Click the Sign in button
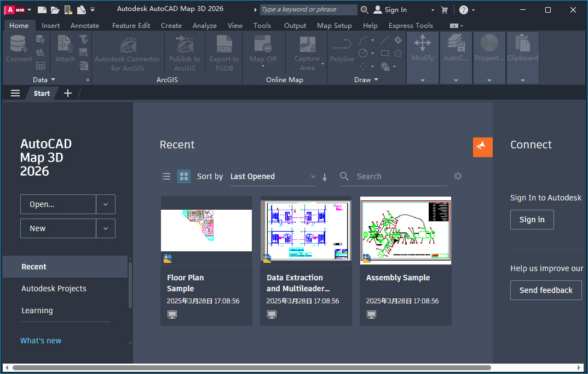 coord(532,219)
